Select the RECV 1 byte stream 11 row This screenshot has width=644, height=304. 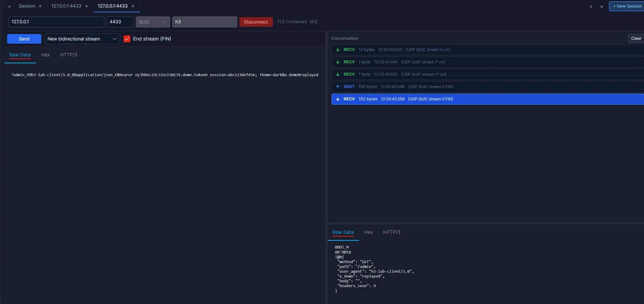tap(488, 74)
